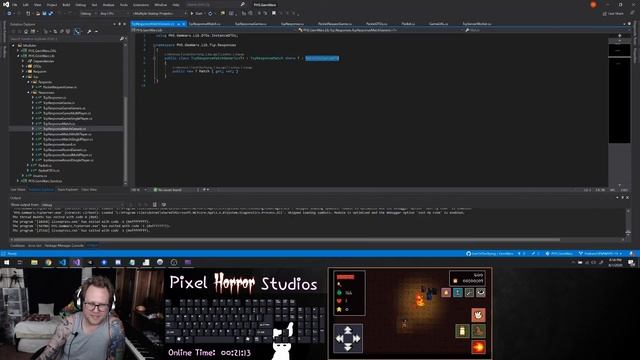This screenshot has width=640, height=360.
Task: Select the PHS.GemWars.Services project
Action: [x=45, y=181]
